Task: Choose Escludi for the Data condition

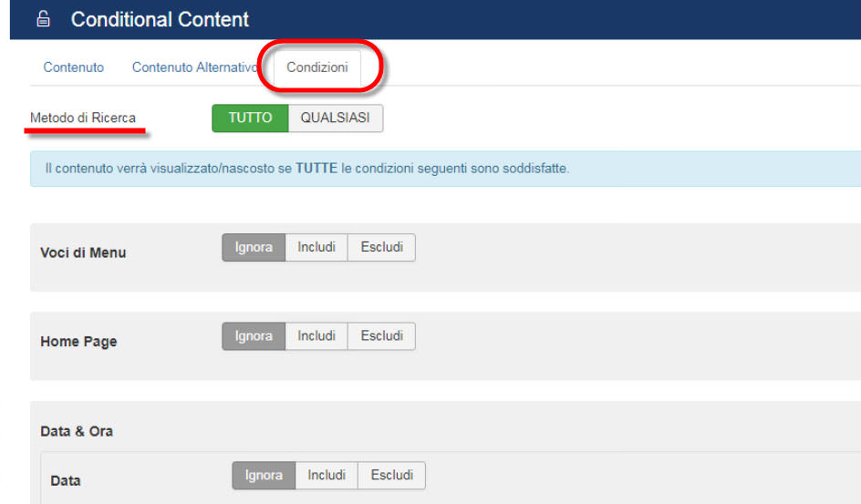Action: pyautogui.click(x=391, y=476)
